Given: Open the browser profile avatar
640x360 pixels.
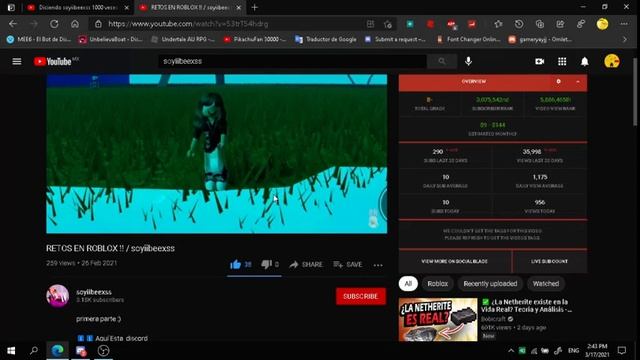Looking at the screenshot, I should pos(602,24).
